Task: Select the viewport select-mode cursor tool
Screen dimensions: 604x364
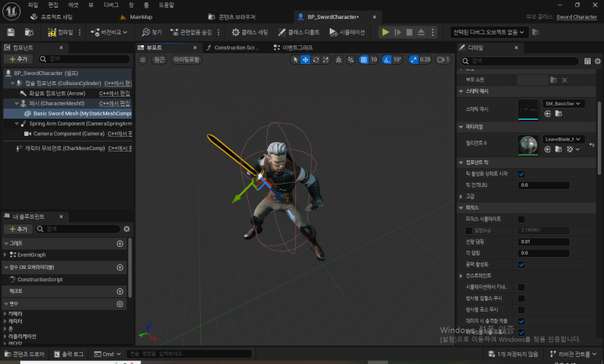Action: (x=295, y=59)
